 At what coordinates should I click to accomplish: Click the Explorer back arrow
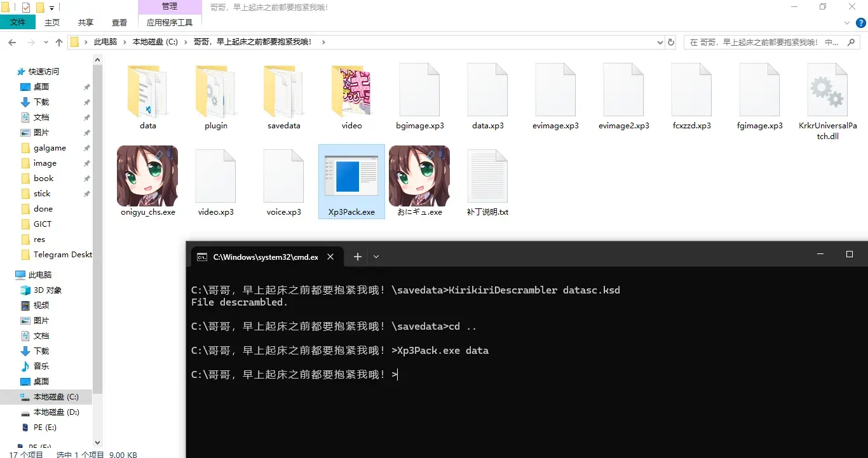pyautogui.click(x=12, y=42)
